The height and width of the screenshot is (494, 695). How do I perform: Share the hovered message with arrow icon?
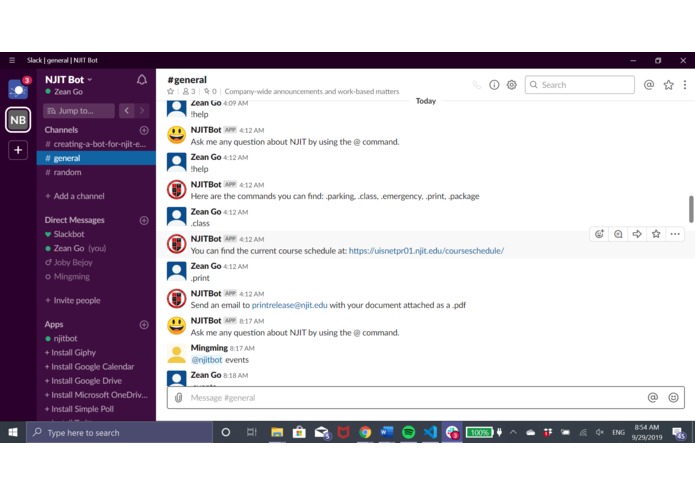[637, 234]
